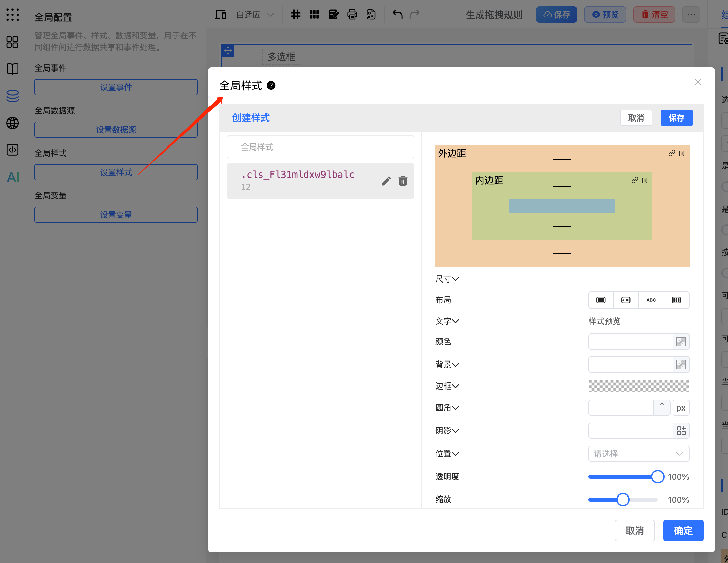This screenshot has width=728, height=563.
Task: Select the last flex layout option
Action: click(676, 300)
